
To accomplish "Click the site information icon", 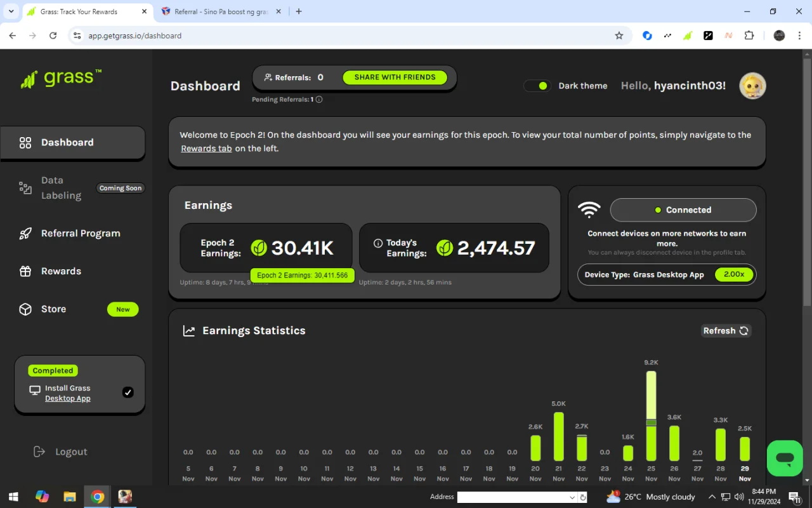I will (77, 36).
